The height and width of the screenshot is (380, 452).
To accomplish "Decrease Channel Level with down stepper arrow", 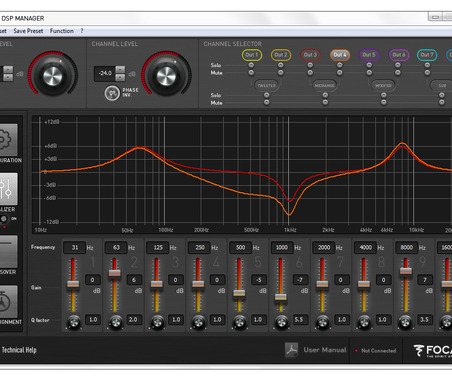I will coord(120,78).
